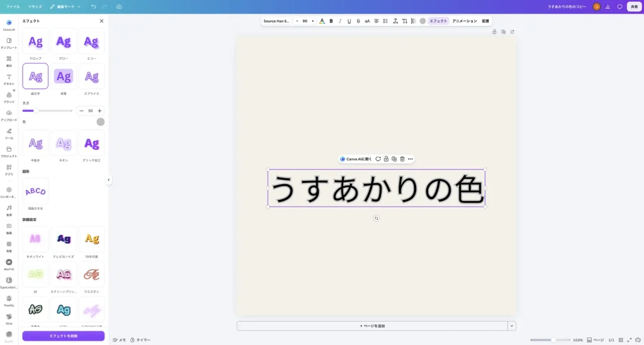
Task: Open the 素材 (Elements) sidebar panel
Action: [x=9, y=61]
